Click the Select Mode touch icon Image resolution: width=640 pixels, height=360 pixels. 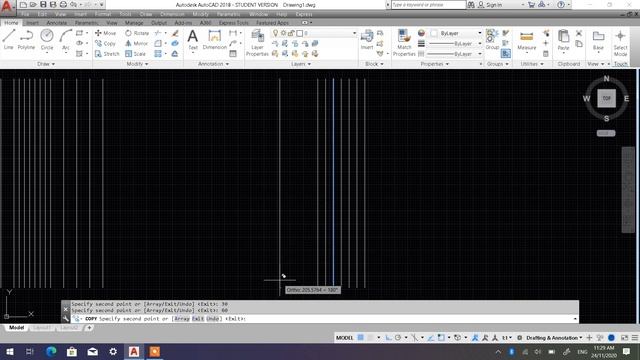coord(620,43)
